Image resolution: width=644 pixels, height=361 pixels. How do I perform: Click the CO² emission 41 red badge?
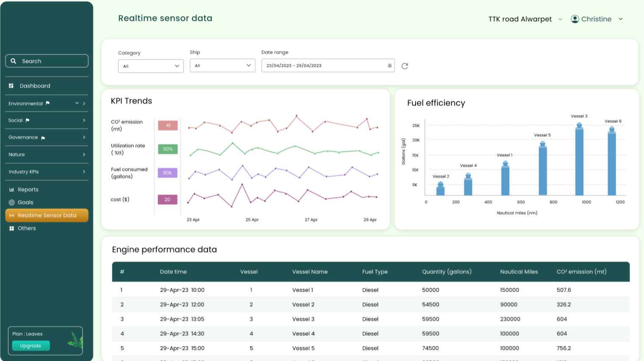pos(168,125)
